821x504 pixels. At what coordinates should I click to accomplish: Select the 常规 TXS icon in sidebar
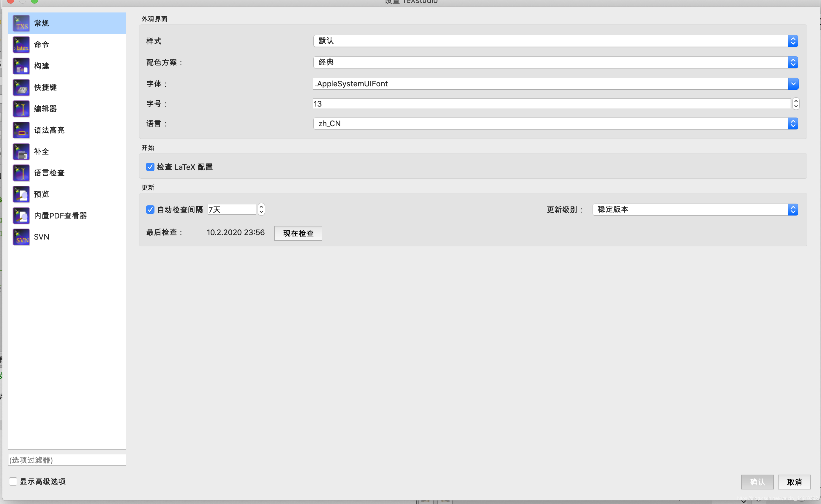21,23
